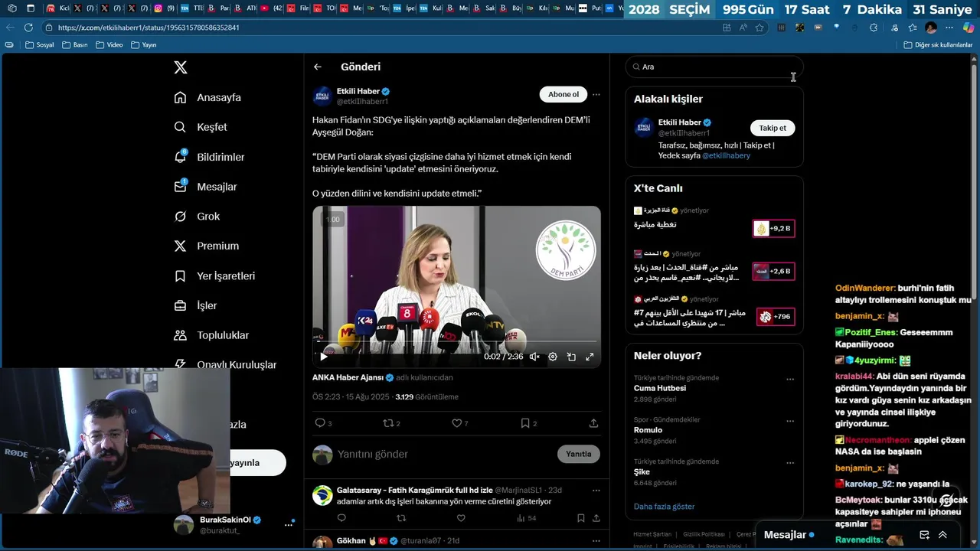Click the browser address bar
980x551 pixels.
click(383, 28)
